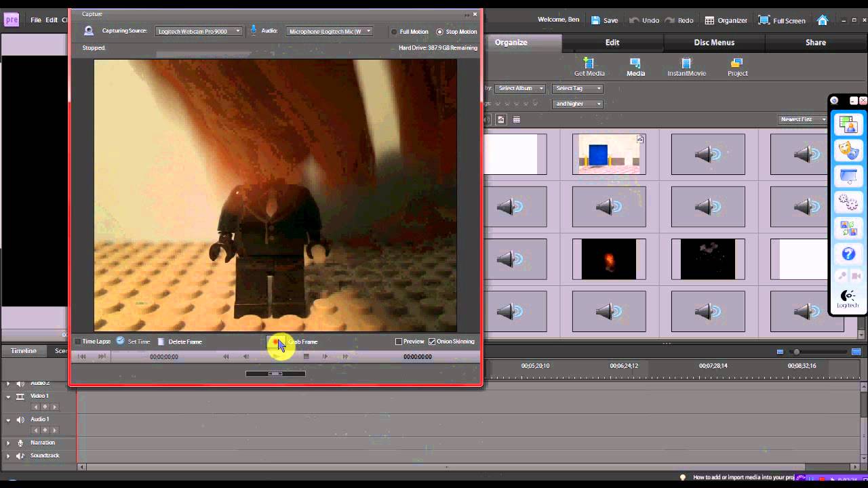Switch to Full Screen mode
Viewport: 868px width, 488px height.
pos(782,20)
